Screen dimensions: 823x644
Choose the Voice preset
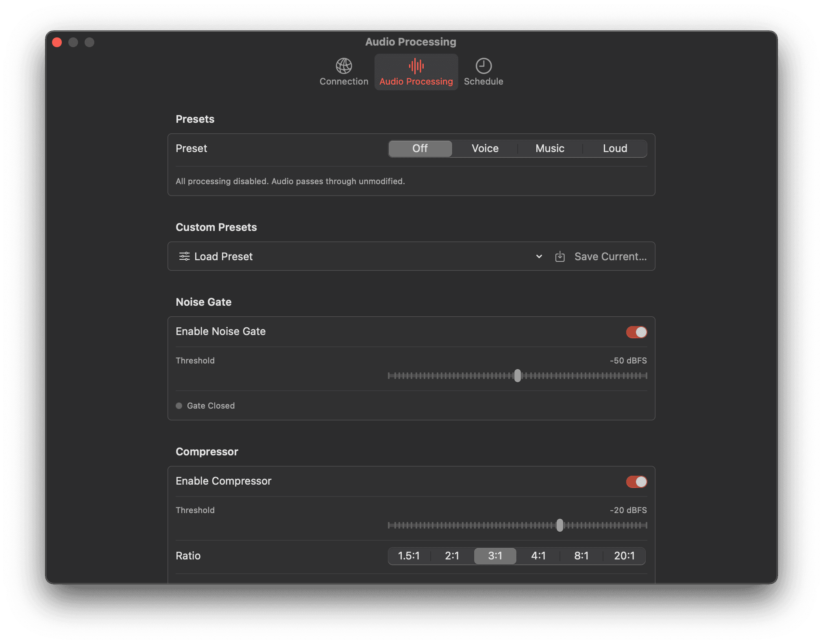click(x=485, y=148)
